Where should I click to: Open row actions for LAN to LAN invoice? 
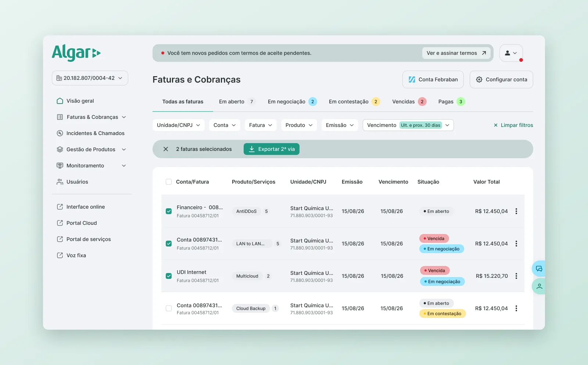tap(516, 244)
